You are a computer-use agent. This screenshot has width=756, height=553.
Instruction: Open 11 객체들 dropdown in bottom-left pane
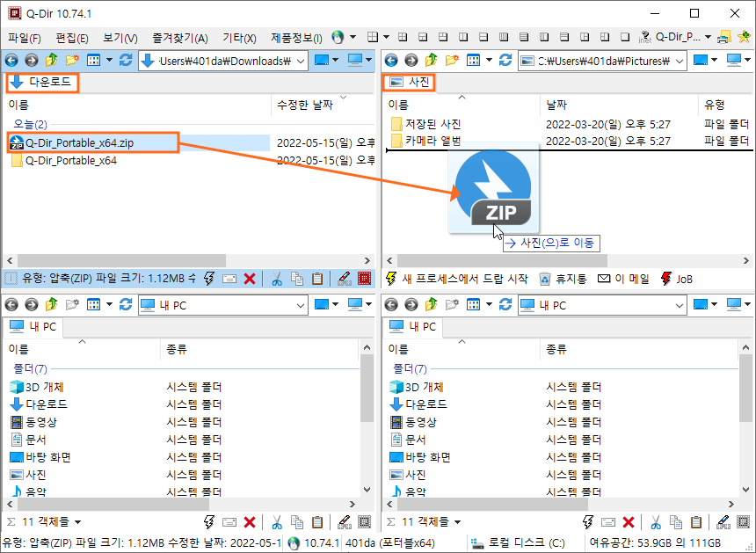pyautogui.click(x=77, y=522)
